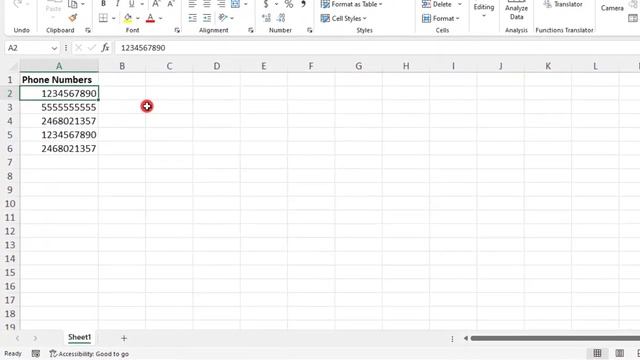Screen dimensions: 640x360
Task: Open the Number format dialog launcher
Action: [309, 30]
